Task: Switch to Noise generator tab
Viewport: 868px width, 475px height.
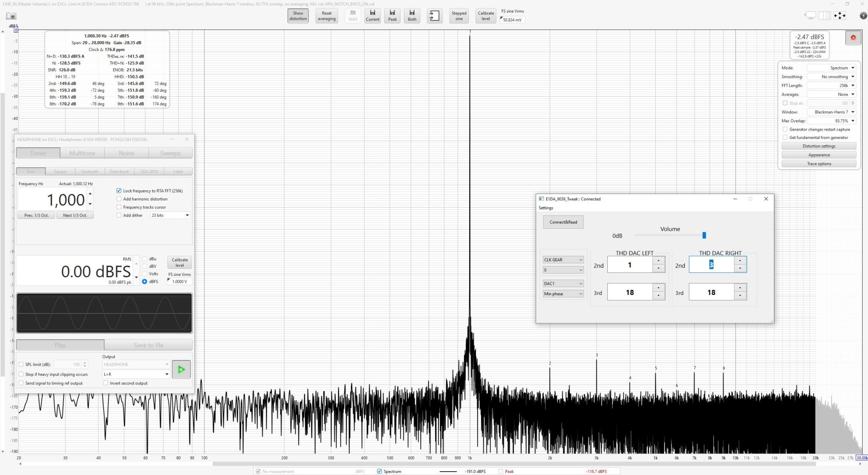Action: coord(126,153)
